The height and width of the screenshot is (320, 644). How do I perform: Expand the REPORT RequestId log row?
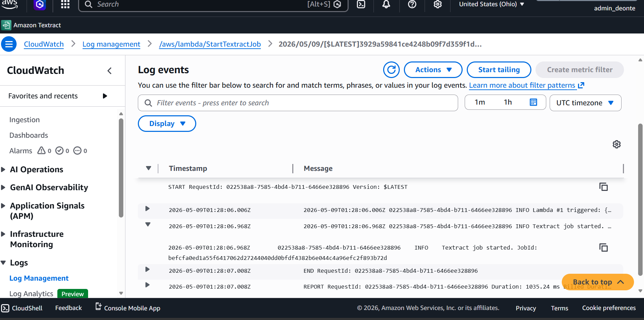pyautogui.click(x=148, y=285)
